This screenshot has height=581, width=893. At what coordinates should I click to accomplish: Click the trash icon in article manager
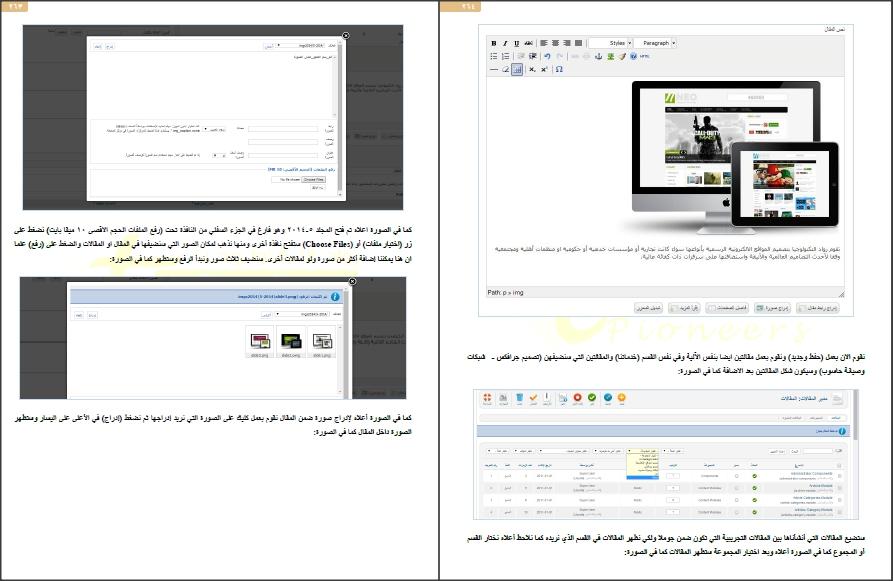pos(520,399)
